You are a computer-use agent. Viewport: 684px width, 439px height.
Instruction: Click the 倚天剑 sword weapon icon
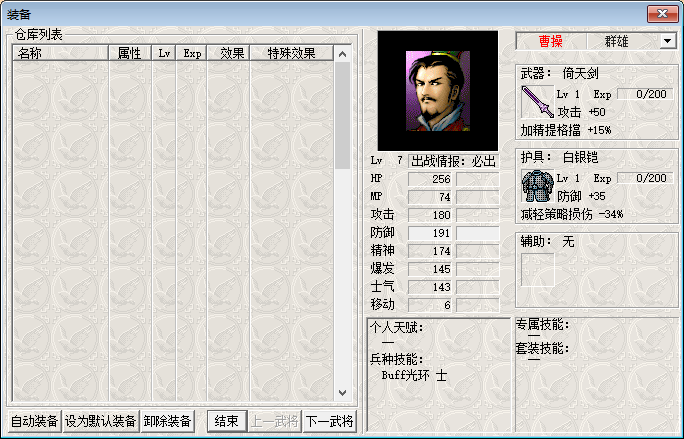point(537,102)
